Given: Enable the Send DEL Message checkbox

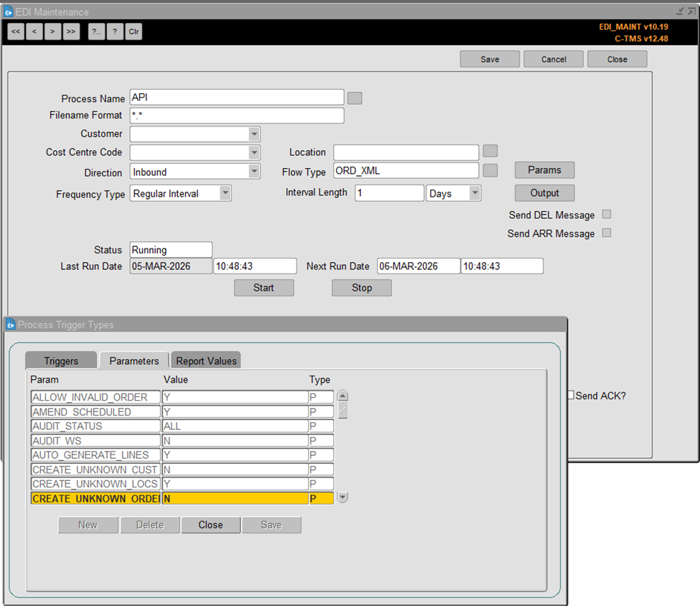Looking at the screenshot, I should pos(606,215).
